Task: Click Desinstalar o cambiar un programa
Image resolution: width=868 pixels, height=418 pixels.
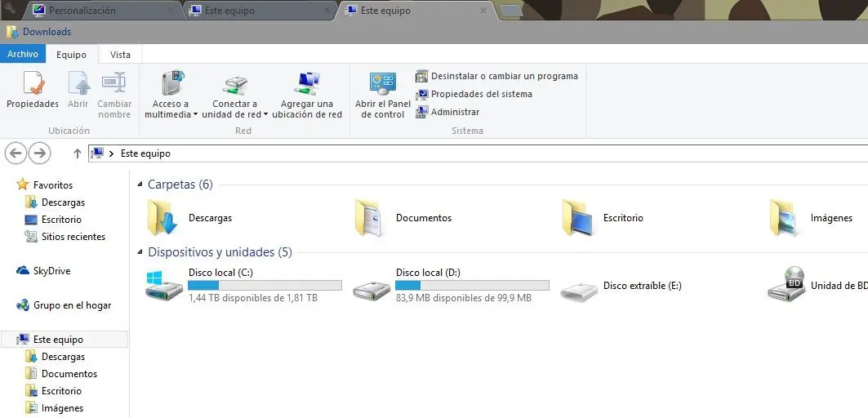Action: click(496, 76)
